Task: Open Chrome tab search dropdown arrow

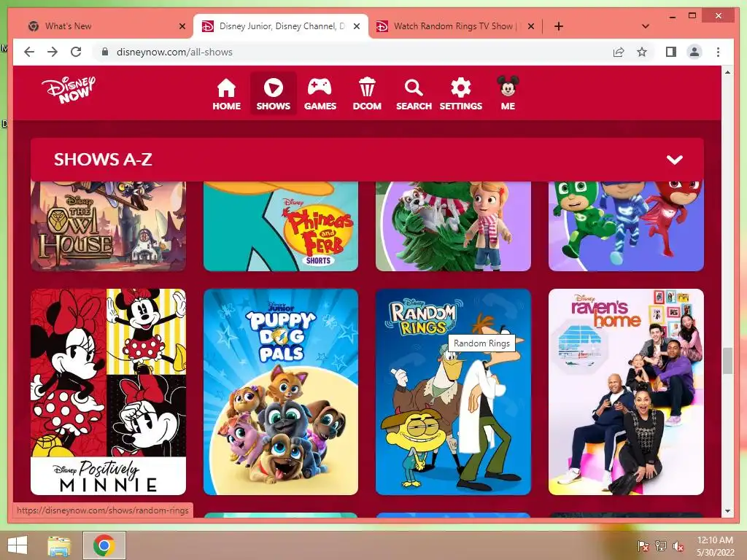Action: click(646, 26)
